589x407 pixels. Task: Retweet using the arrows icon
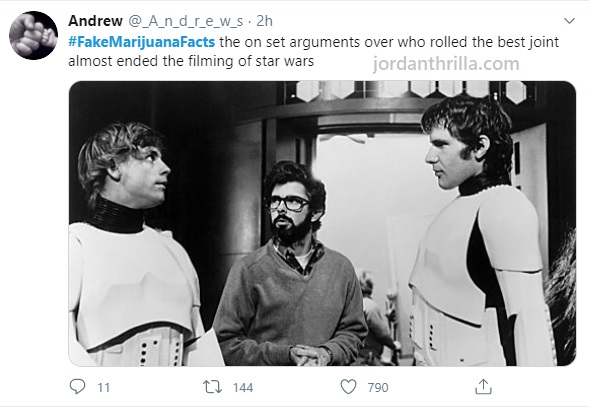pos(212,387)
